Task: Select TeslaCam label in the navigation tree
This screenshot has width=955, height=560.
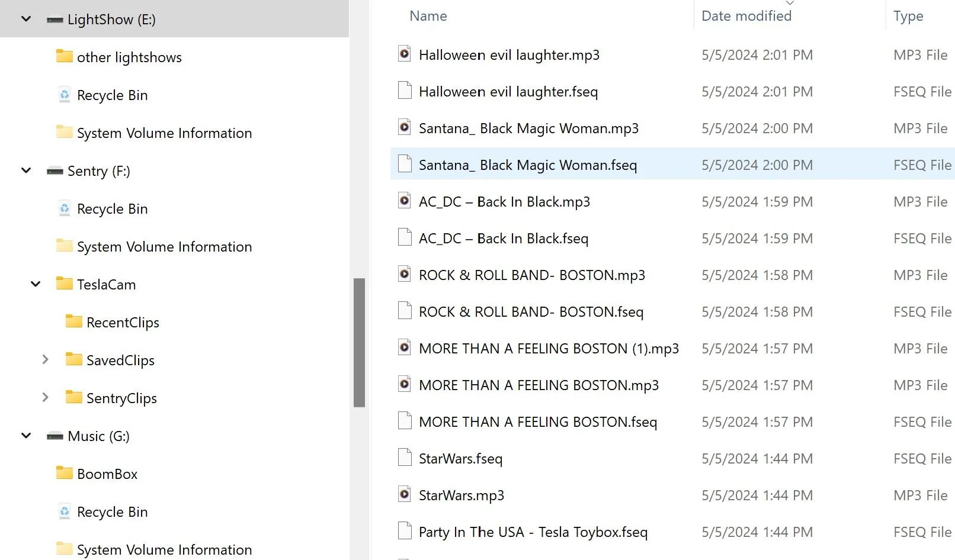Action: coord(107,285)
